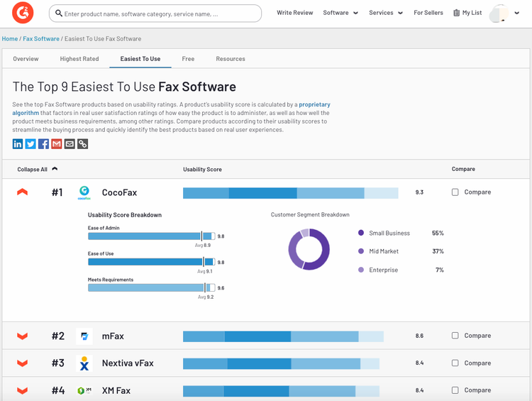Image resolution: width=532 pixels, height=401 pixels.
Task: Open the Software dropdown menu
Action: (x=340, y=13)
